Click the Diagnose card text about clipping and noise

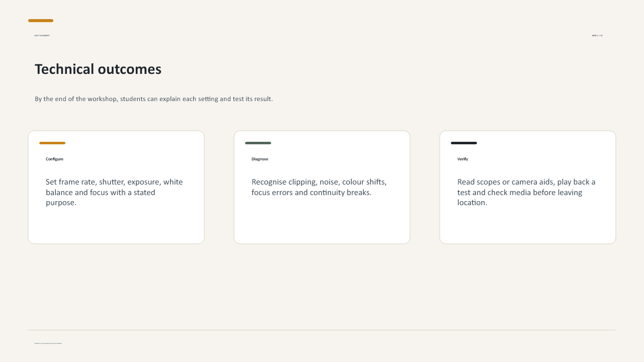pos(319,187)
